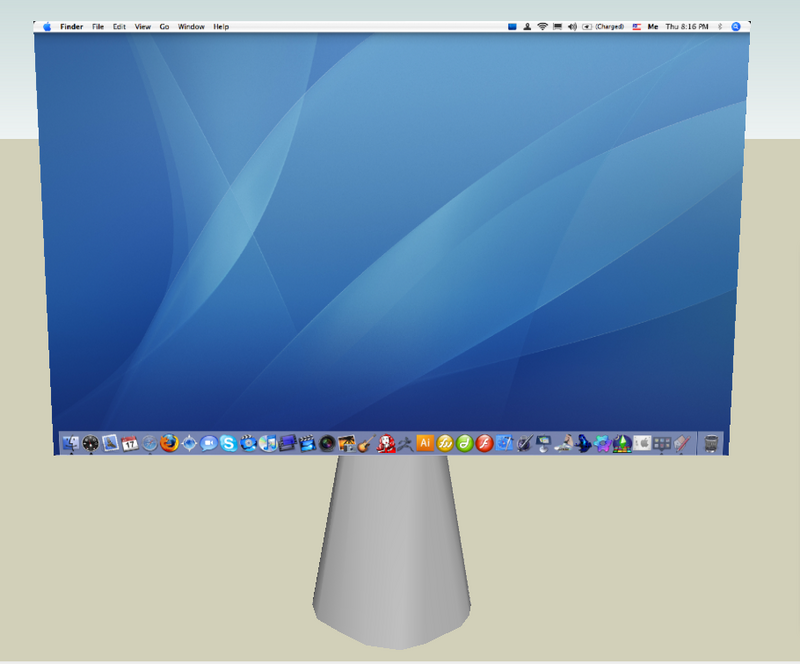Open the Help menu
Image resolution: width=800 pixels, height=664 pixels.
click(221, 27)
